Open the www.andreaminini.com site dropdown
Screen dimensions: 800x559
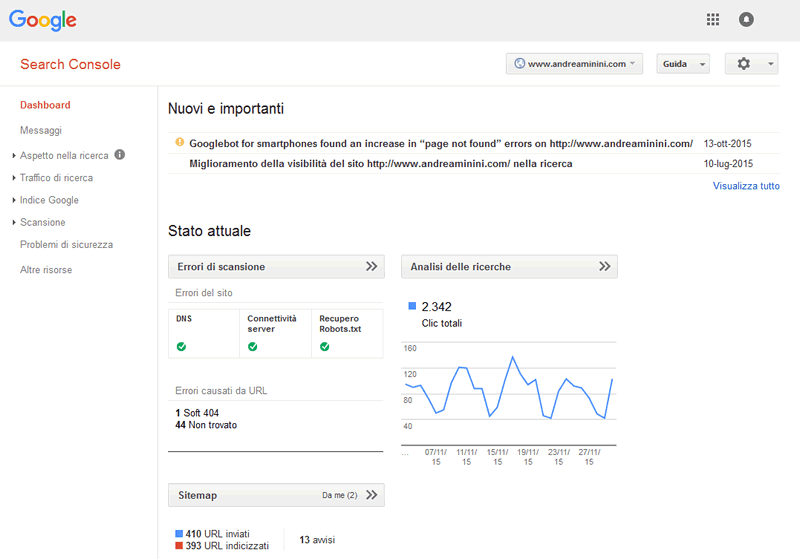click(574, 64)
